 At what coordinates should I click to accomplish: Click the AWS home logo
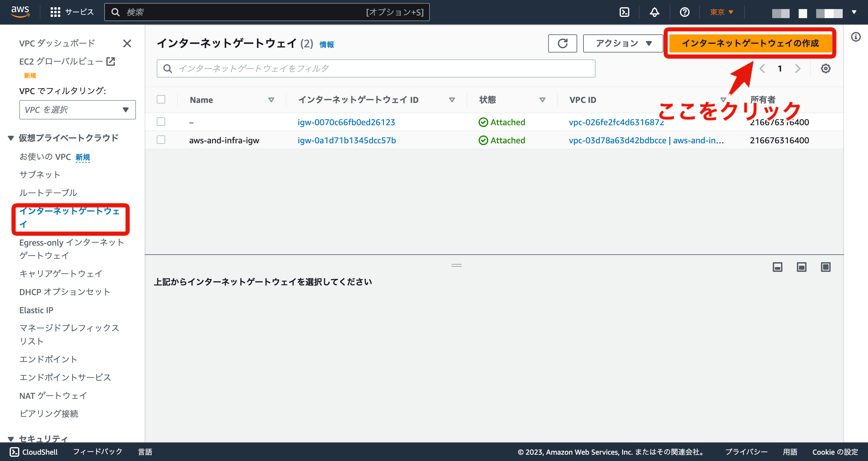click(20, 11)
